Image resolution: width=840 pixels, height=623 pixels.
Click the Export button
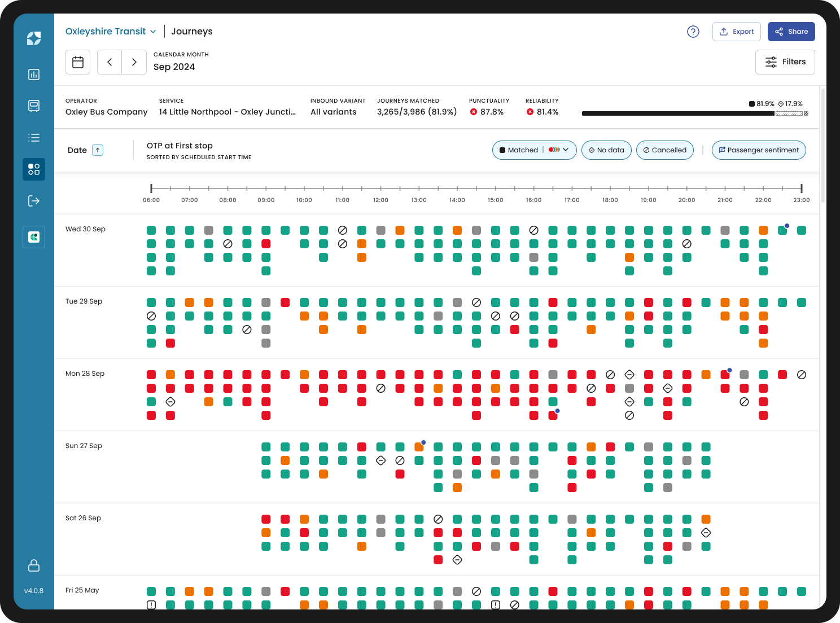(x=737, y=32)
